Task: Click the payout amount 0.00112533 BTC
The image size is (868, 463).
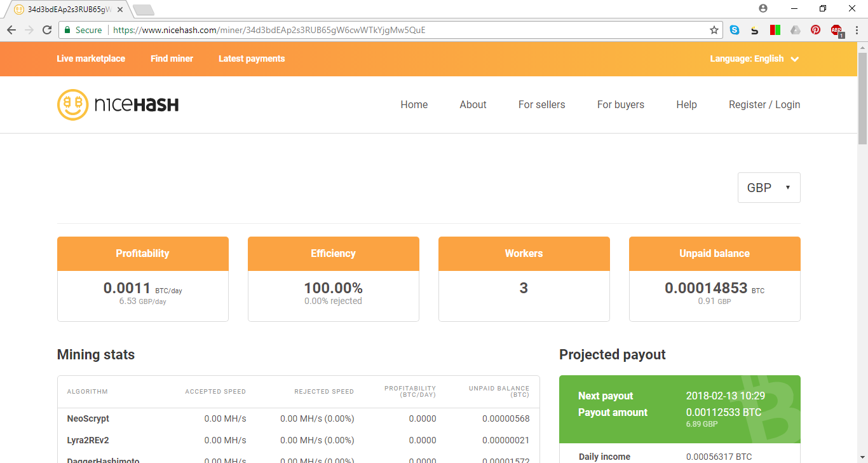Action: [x=724, y=412]
